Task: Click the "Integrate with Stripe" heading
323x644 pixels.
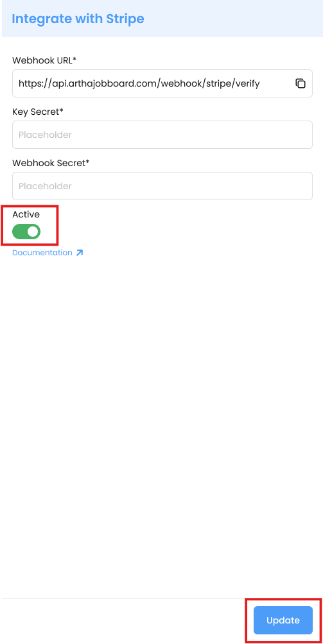Action: point(78,19)
